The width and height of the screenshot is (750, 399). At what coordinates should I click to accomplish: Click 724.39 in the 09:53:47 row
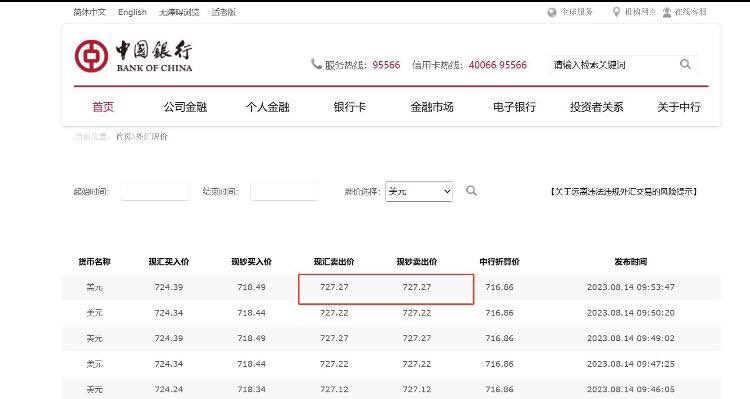coord(168,287)
